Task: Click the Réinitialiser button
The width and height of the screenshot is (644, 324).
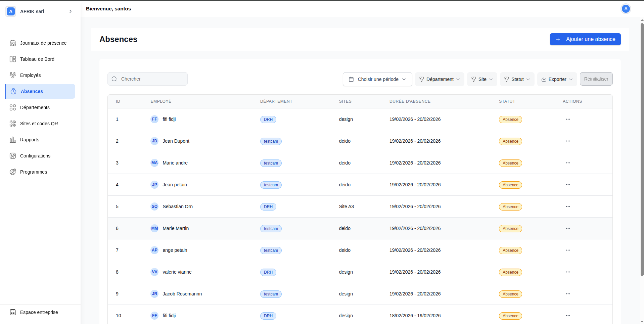Action: click(x=596, y=79)
